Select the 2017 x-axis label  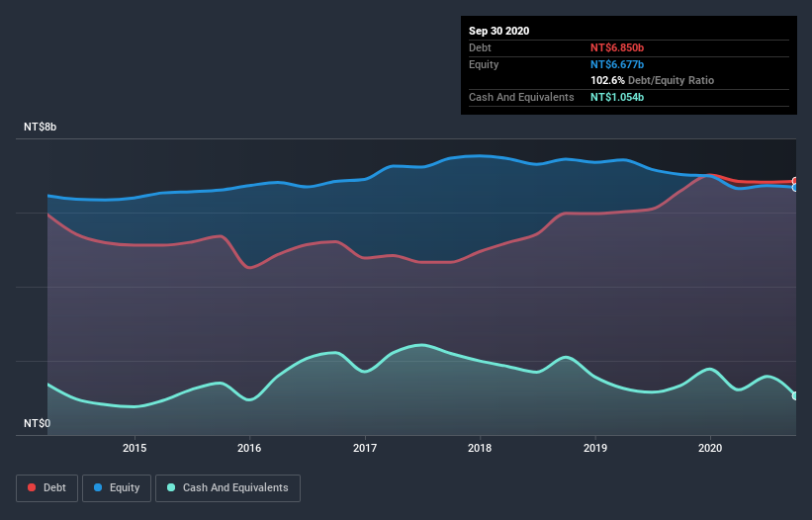pyautogui.click(x=365, y=448)
